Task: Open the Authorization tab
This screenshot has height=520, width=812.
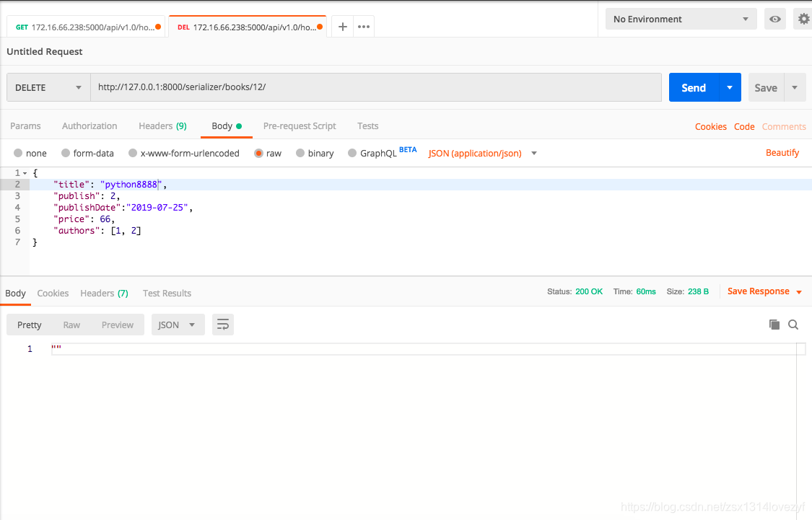Action: click(x=90, y=125)
